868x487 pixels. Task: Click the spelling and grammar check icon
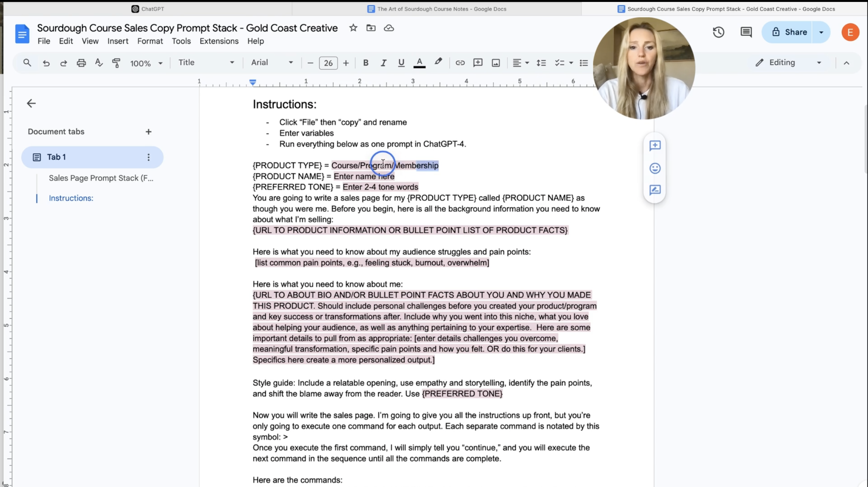99,63
